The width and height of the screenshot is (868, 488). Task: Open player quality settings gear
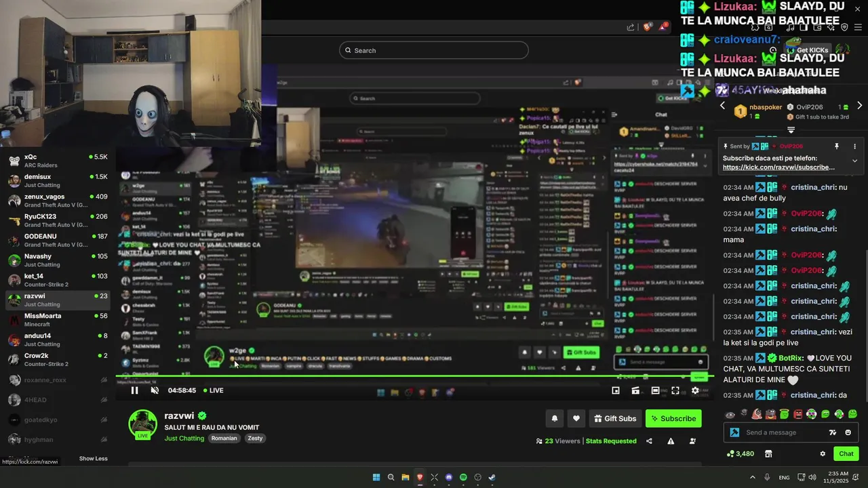695,390
